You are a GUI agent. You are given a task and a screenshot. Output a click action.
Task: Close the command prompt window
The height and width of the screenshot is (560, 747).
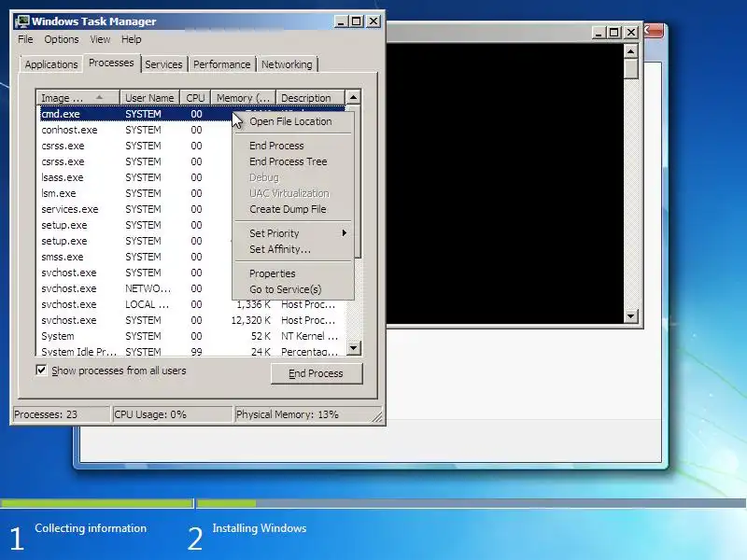click(x=631, y=33)
